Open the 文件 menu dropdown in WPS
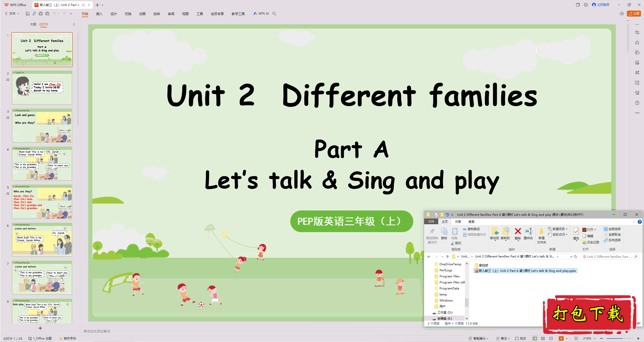 (x=12, y=14)
